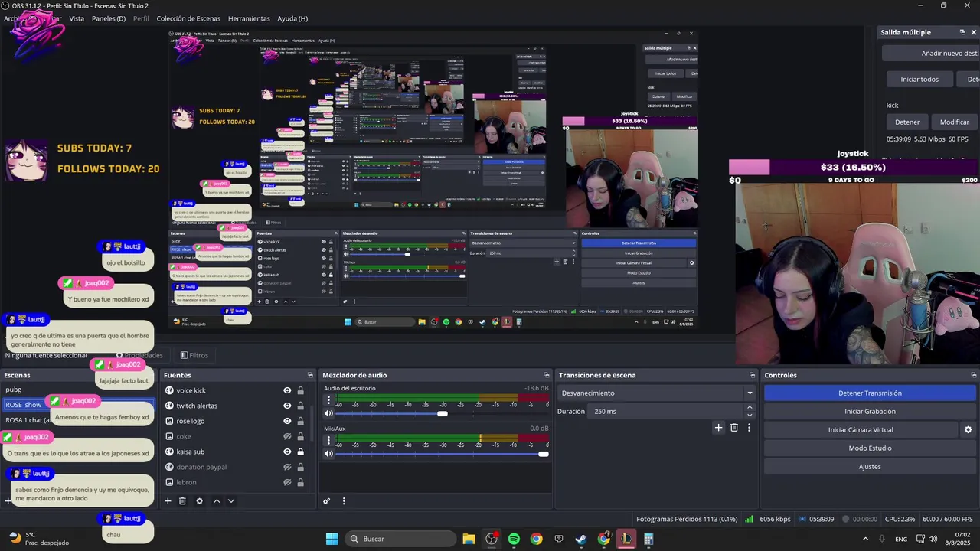Decrease Duración with the down stepper

750,415
